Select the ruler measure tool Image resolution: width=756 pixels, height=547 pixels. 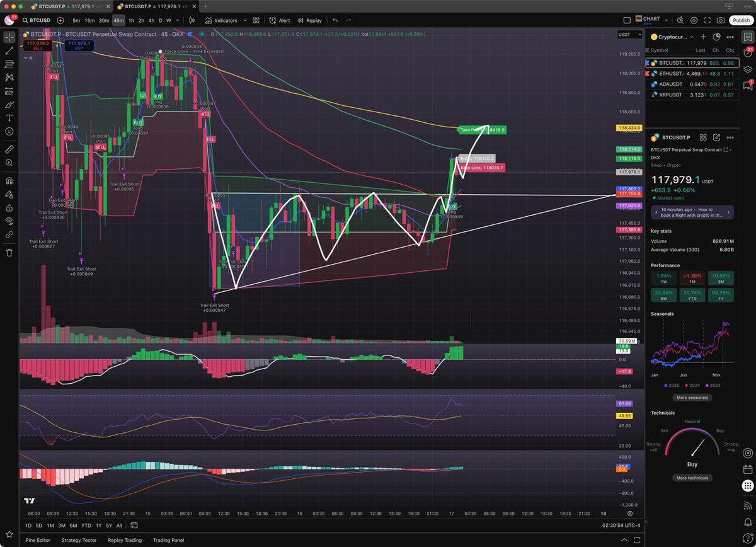[9, 149]
